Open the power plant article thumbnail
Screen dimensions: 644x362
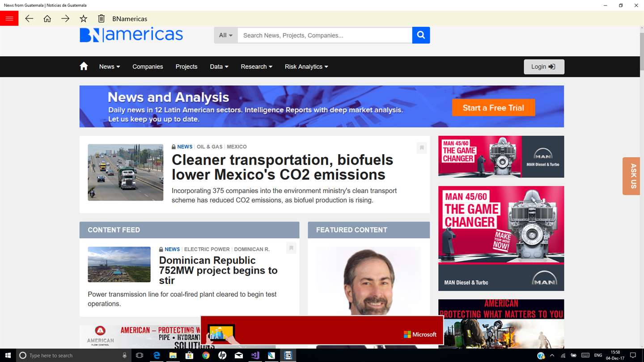[119, 265]
